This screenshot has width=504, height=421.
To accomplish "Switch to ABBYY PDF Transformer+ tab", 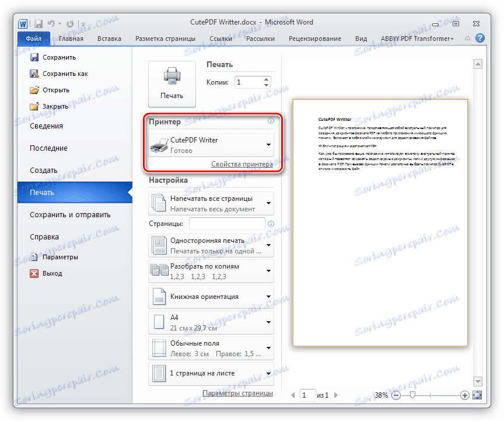I will (x=417, y=39).
